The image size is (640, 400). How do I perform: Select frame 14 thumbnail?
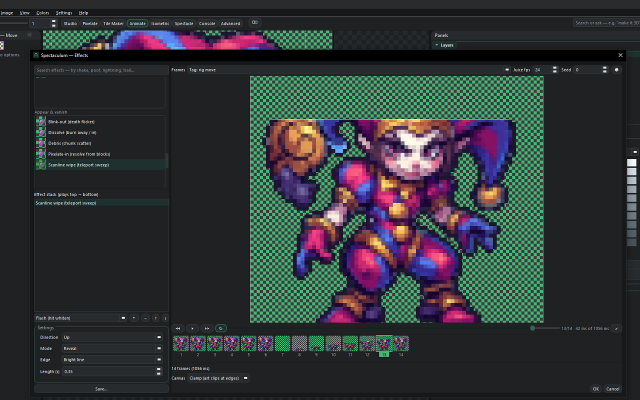401,344
